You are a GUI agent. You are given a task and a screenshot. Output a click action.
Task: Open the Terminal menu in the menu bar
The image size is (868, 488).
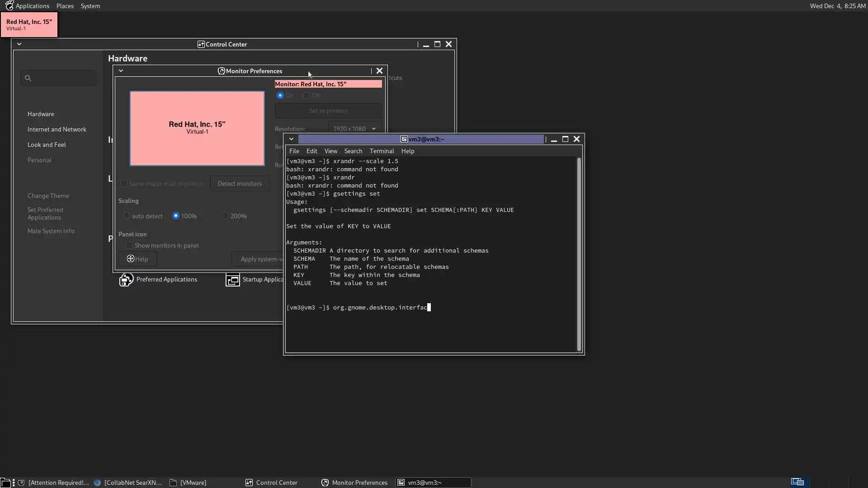[382, 151]
